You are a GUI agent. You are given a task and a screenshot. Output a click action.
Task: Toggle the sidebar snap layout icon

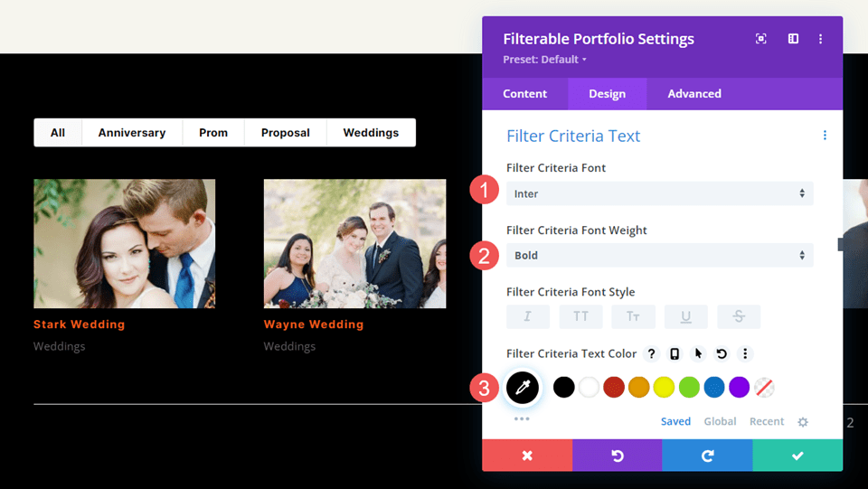click(793, 39)
